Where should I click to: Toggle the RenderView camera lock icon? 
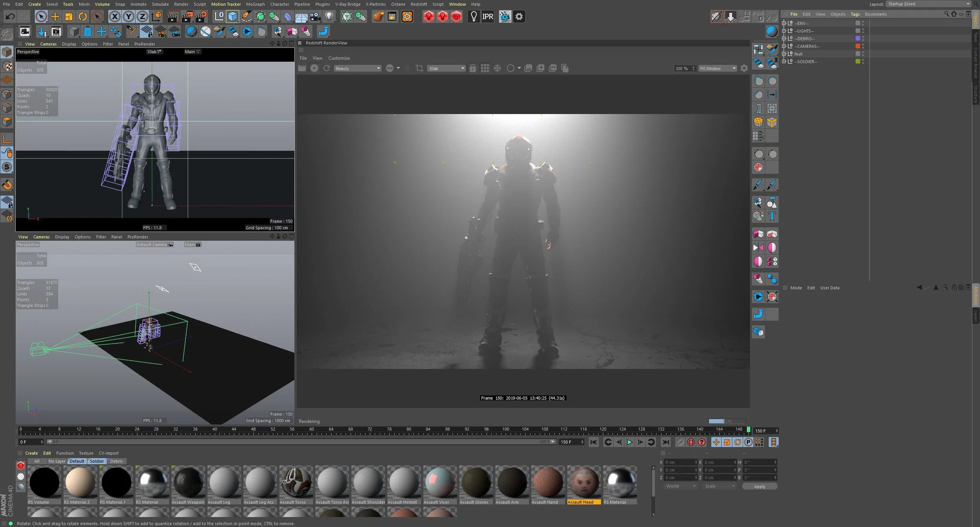pos(472,68)
